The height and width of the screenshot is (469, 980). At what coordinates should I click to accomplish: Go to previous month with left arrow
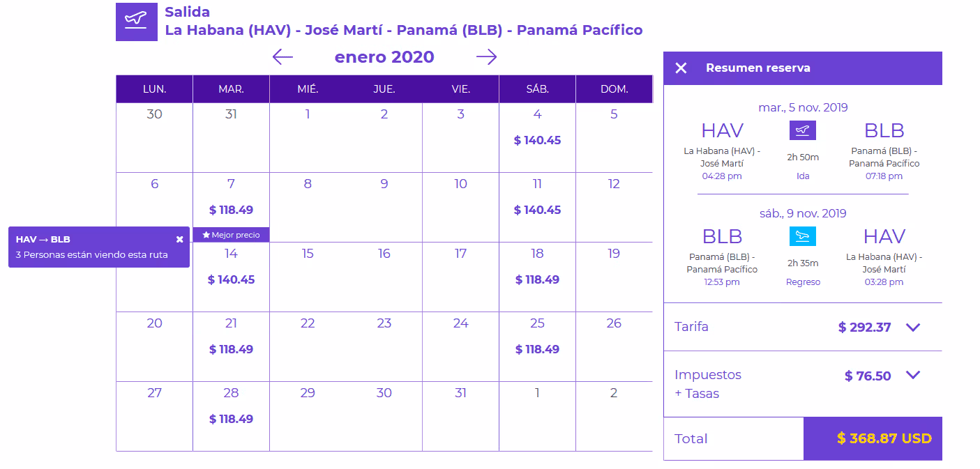click(282, 57)
